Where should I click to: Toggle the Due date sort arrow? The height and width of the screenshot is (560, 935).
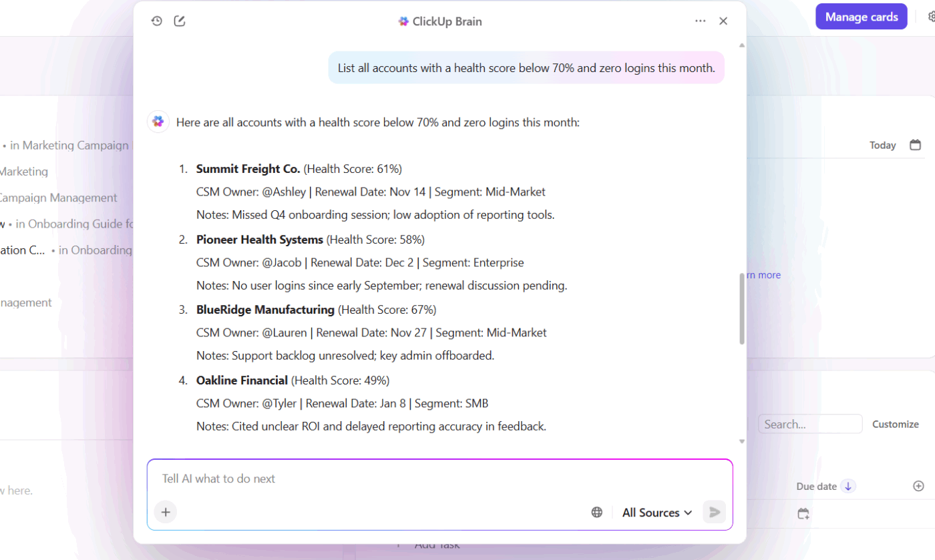point(848,486)
